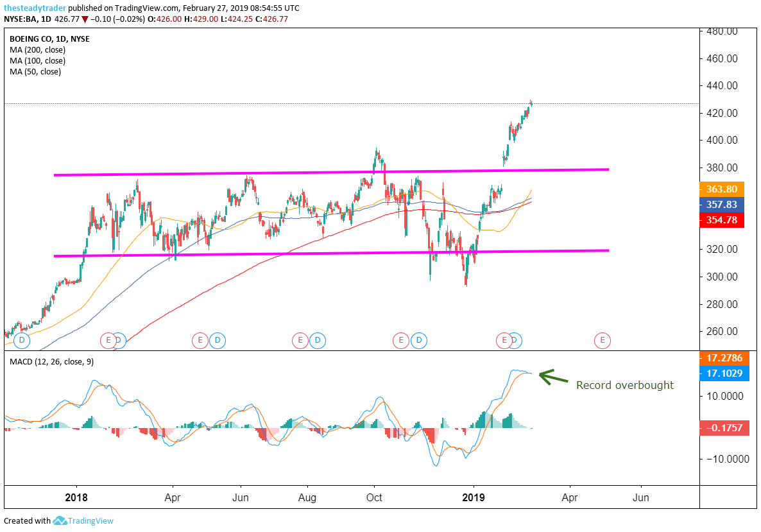
Task: Click the leftmost dividend D marker
Action: point(22,340)
